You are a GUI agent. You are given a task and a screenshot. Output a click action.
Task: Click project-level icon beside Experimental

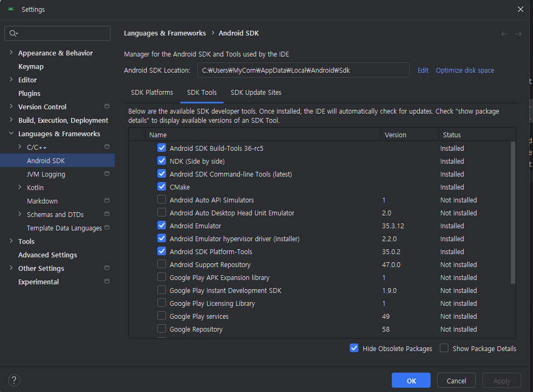107,281
